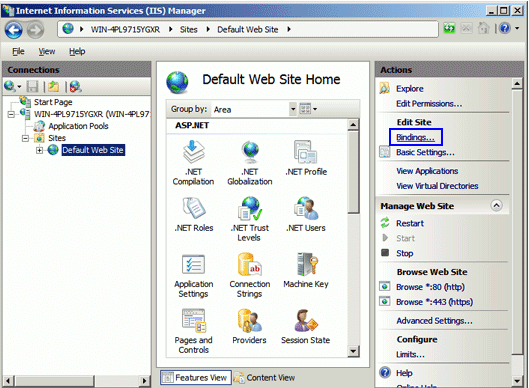Click the Save connections disk icon

click(x=33, y=86)
